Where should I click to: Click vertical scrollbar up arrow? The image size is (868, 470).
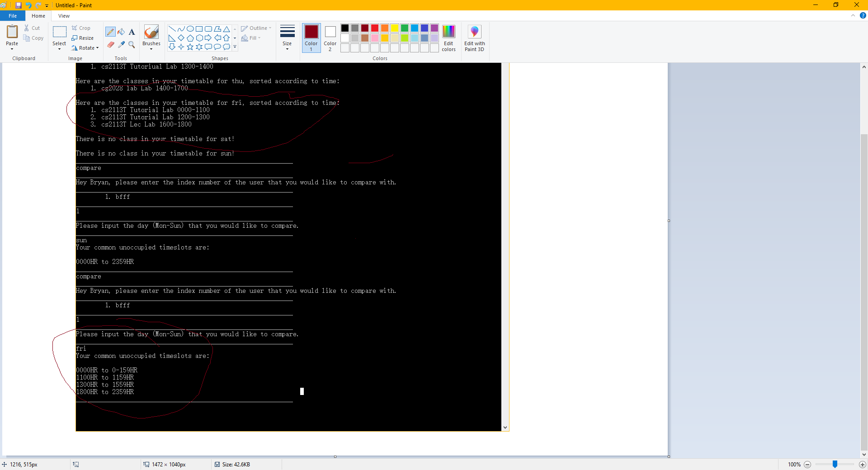click(864, 67)
